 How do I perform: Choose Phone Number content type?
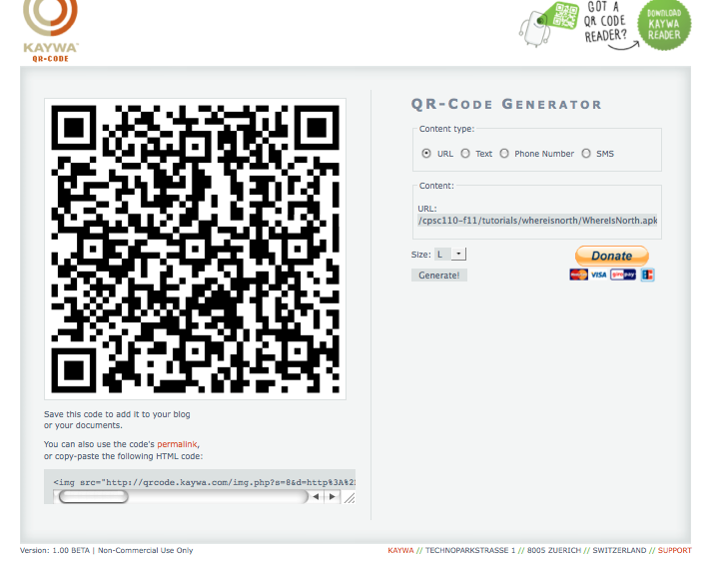[505, 154]
